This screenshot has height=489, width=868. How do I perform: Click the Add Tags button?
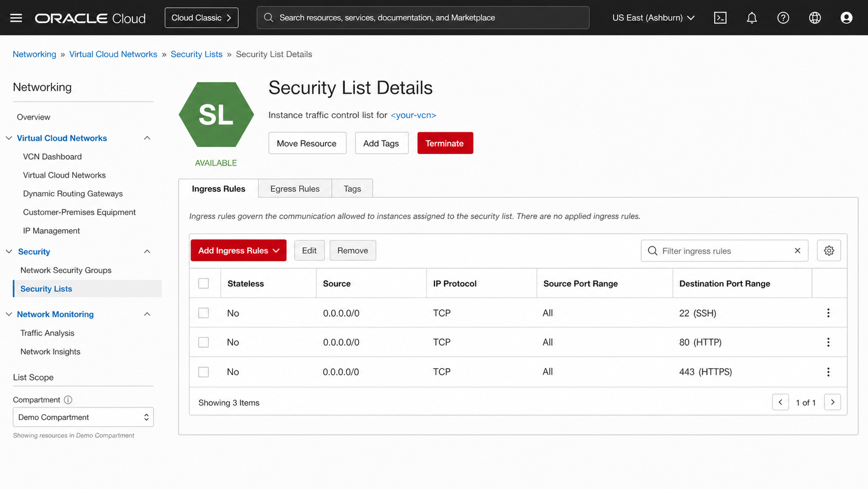coord(381,143)
